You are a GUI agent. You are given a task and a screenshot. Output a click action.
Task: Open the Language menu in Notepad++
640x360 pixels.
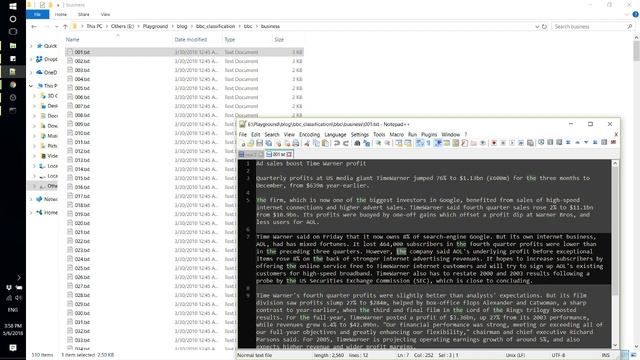[335, 134]
